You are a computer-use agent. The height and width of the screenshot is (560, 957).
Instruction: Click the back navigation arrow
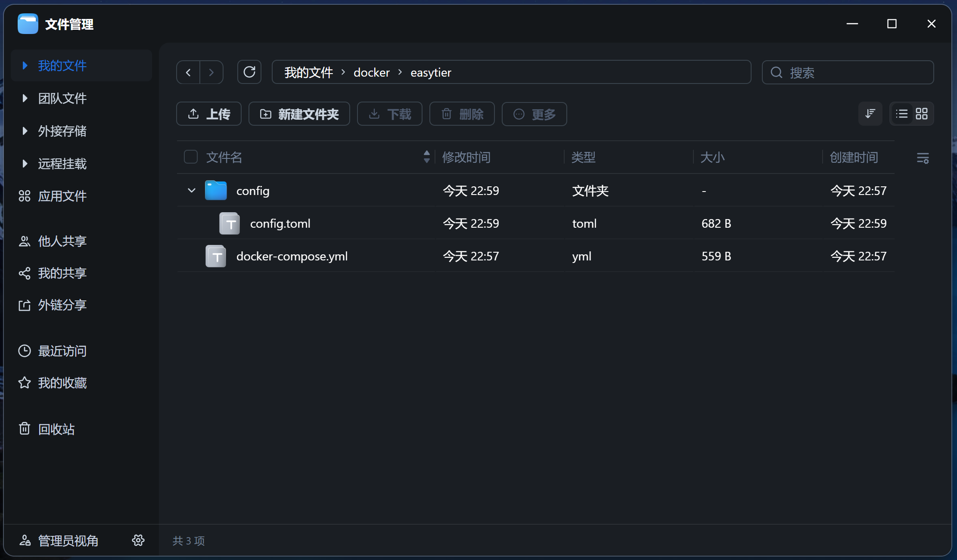tap(188, 72)
